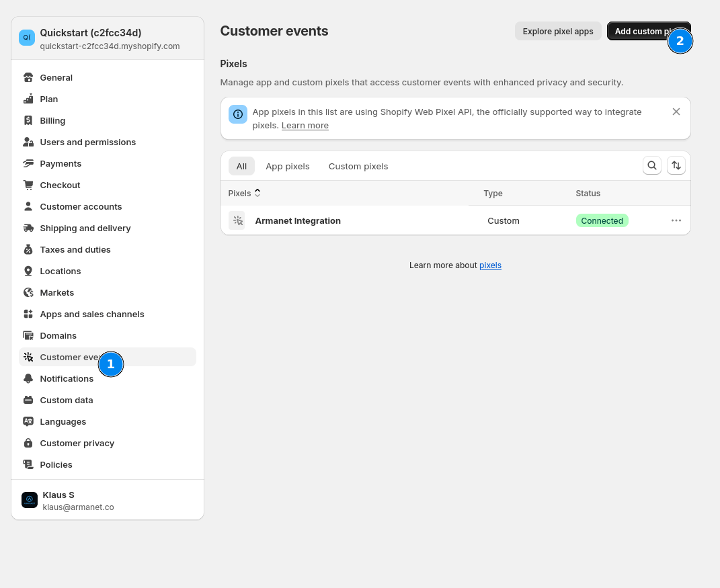Click the Add custom pixel button
This screenshot has width=720, height=588.
(639, 32)
